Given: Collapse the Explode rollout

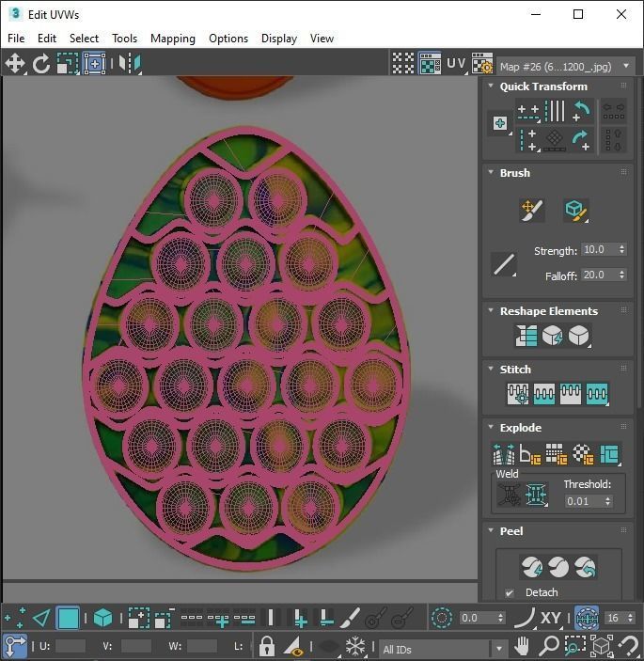Looking at the screenshot, I should click(x=491, y=427).
